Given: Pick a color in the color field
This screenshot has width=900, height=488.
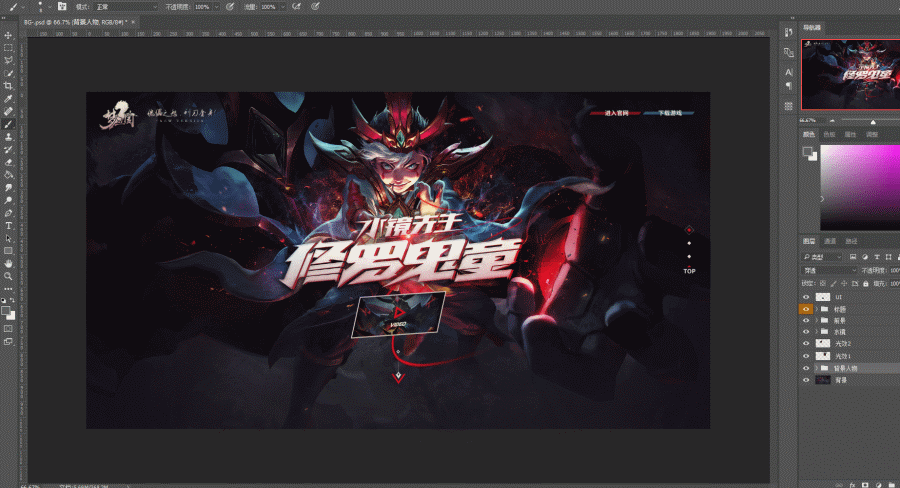Looking at the screenshot, I should pyautogui.click(x=860, y=188).
